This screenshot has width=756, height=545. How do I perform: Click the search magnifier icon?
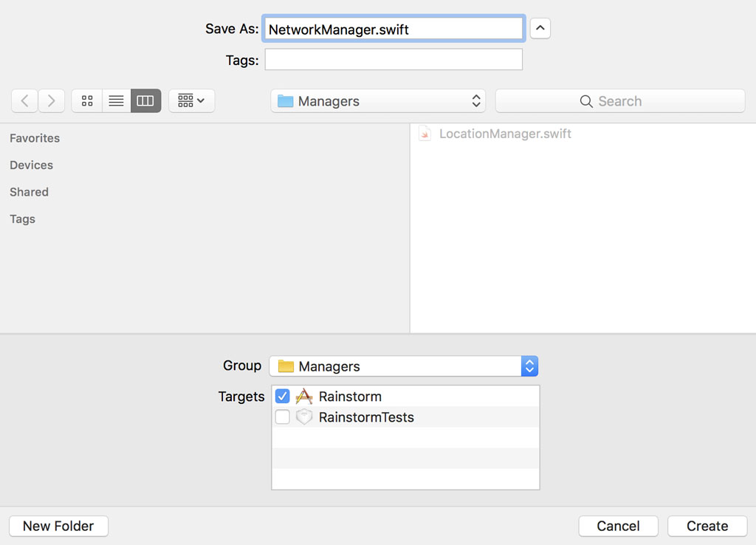pos(586,100)
